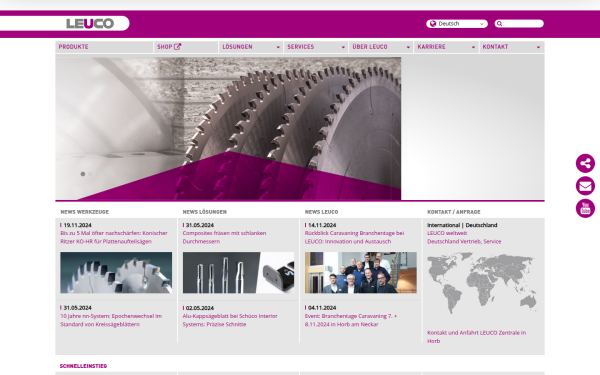
Task: Open the Deutsch language dropdown
Action: click(x=457, y=24)
